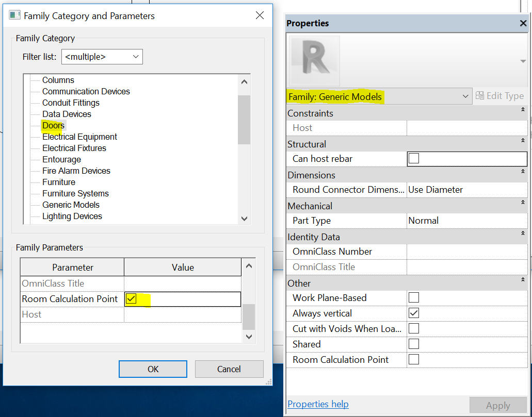Open the Filter list dropdown
Image resolution: width=532 pixels, height=417 pixels.
tap(136, 57)
